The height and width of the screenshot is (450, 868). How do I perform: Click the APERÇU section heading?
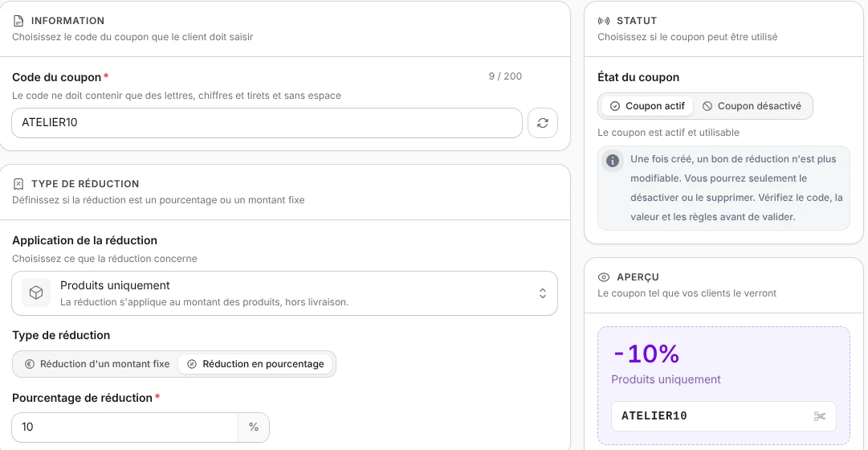(638, 277)
